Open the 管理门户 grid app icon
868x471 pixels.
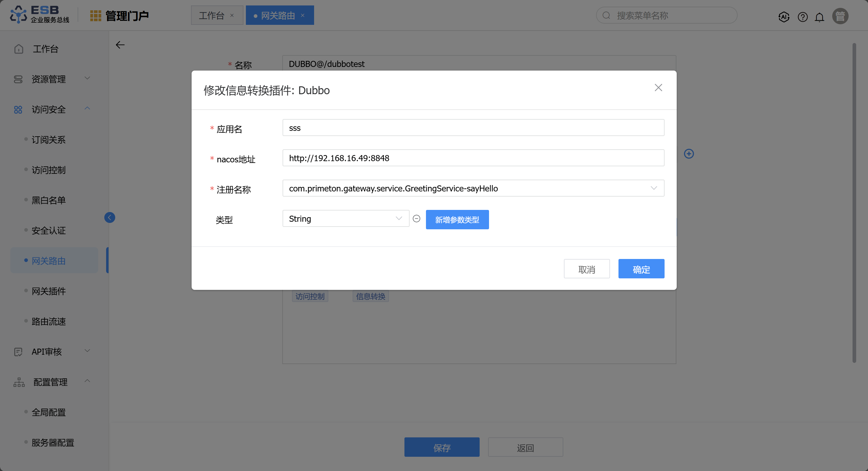coord(96,15)
